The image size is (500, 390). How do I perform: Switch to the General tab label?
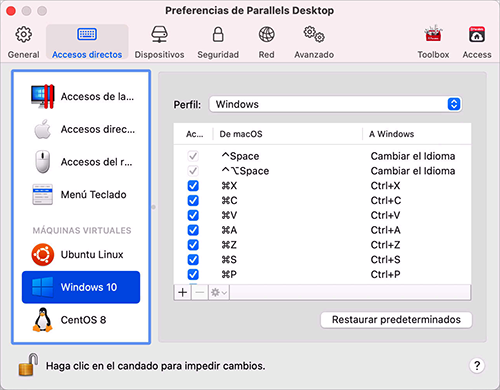coord(23,55)
